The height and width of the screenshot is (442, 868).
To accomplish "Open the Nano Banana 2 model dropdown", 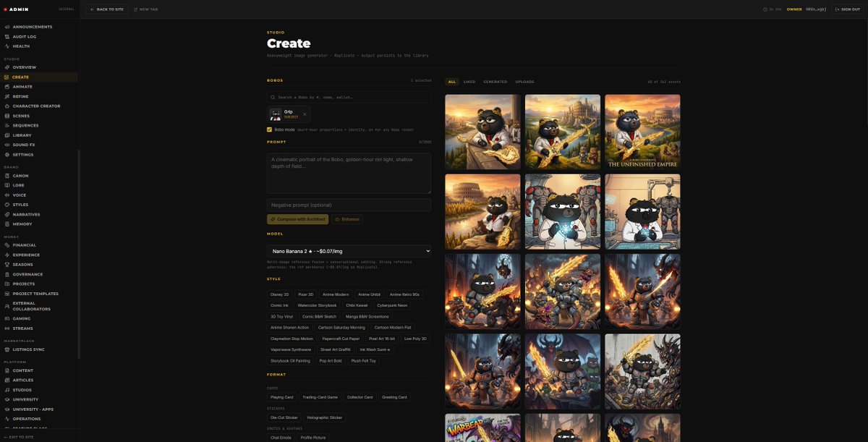I will (x=349, y=251).
